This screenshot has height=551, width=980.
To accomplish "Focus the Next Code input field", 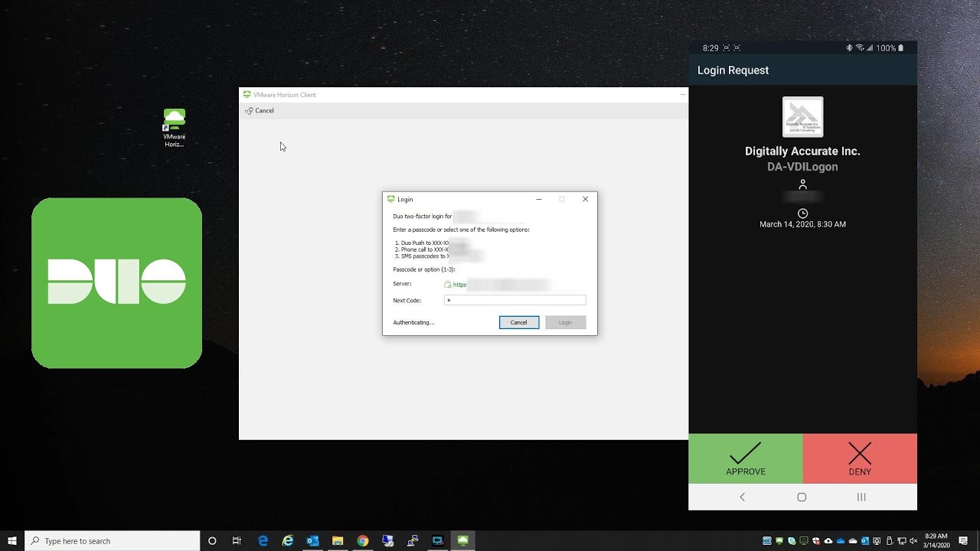I will [515, 300].
